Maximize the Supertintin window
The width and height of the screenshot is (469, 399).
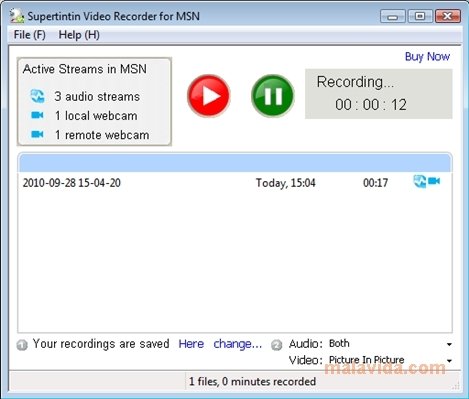coord(420,16)
